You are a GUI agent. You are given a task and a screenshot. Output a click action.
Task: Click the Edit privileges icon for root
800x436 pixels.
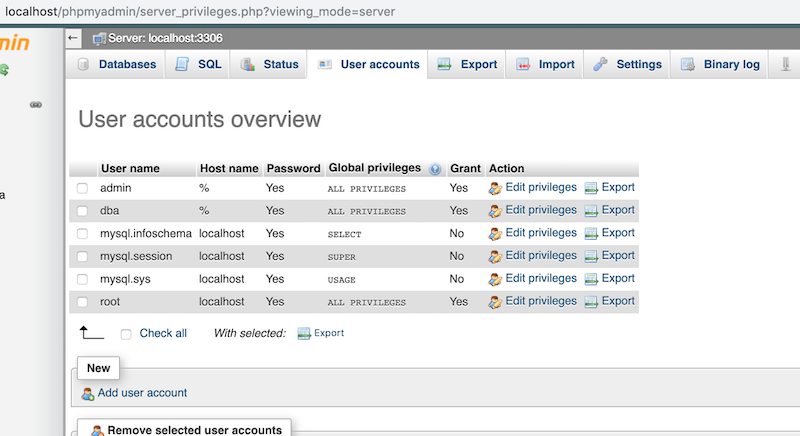click(x=495, y=302)
